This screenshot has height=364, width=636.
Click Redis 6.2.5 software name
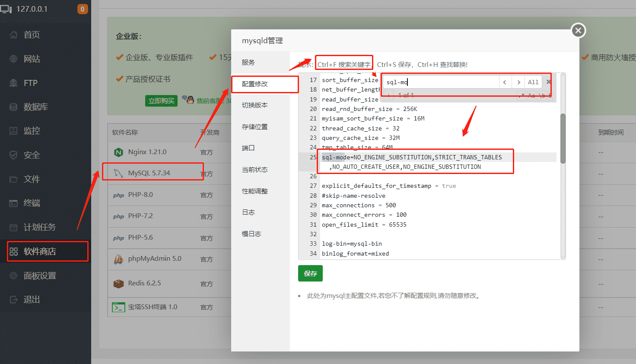[144, 283]
